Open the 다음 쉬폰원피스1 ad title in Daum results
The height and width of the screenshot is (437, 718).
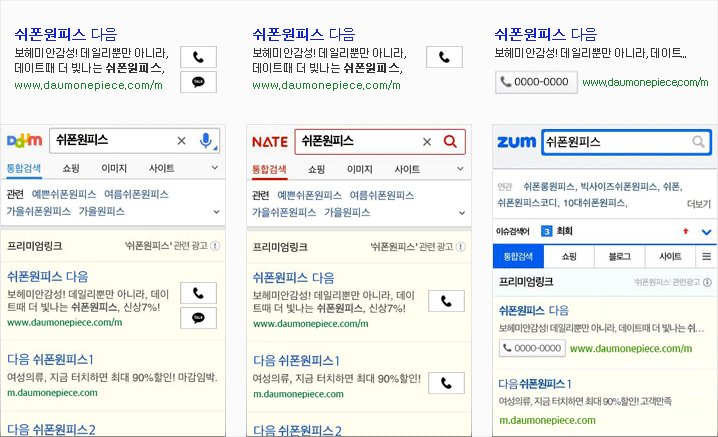tap(50, 360)
